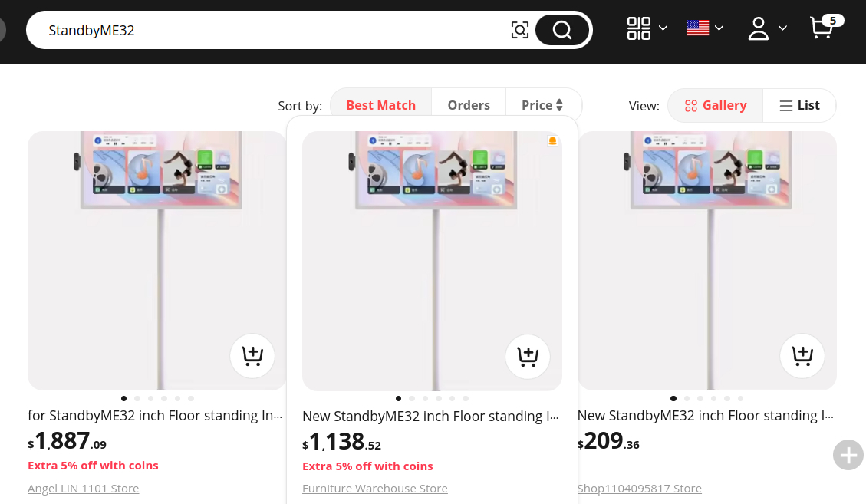Open image search camera icon
Screen dimensions: 866x504
[520, 30]
